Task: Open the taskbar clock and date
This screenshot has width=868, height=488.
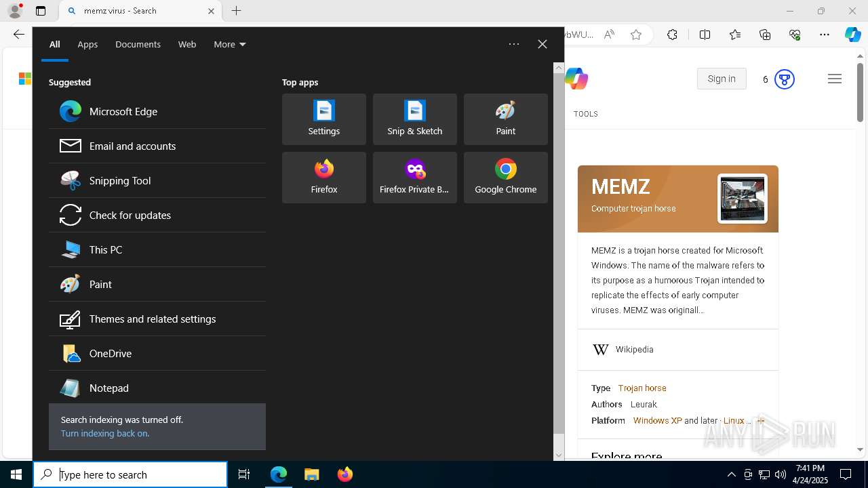Action: 810,474
